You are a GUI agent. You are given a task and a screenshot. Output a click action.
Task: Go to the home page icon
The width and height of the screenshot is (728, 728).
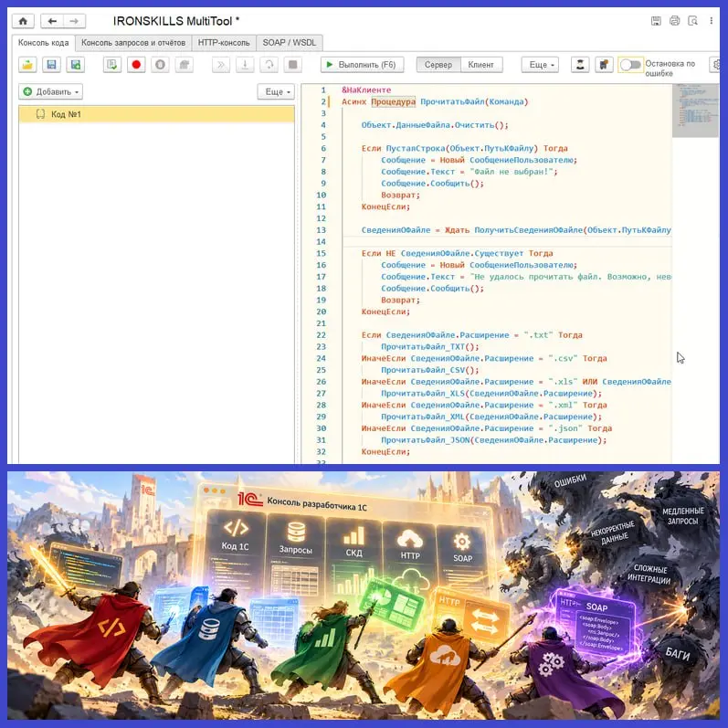pyautogui.click(x=23, y=21)
